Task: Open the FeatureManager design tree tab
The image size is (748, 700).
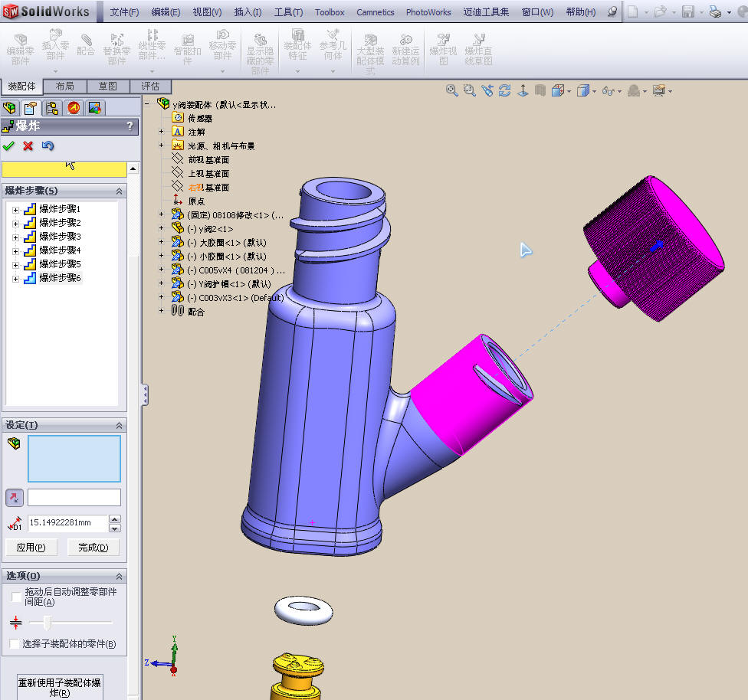Action: click(x=10, y=108)
